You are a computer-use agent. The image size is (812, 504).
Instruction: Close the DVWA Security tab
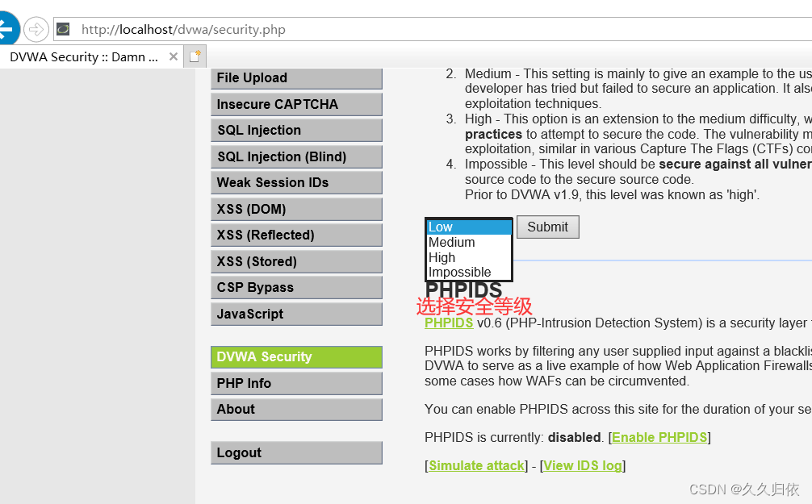click(174, 56)
